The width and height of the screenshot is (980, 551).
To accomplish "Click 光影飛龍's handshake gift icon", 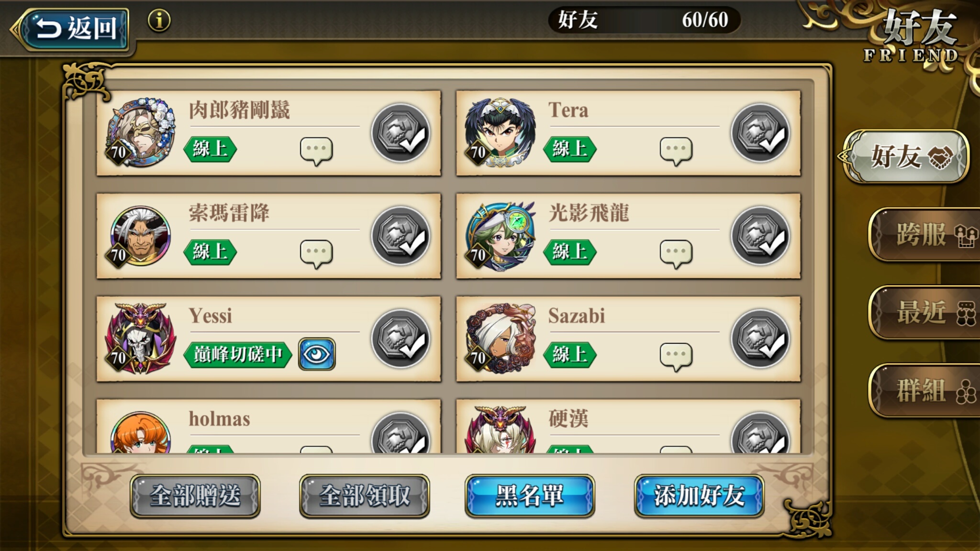I will [761, 236].
